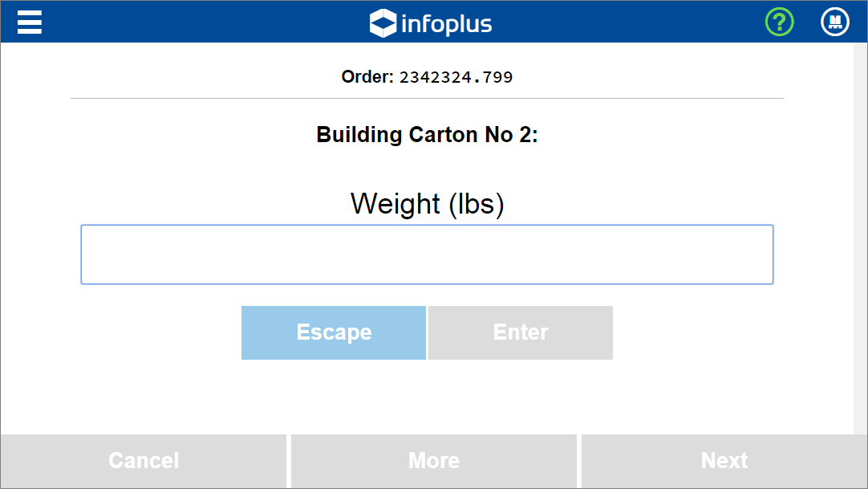Viewport: 868px width, 489px height.
Task: Click the warehouse pallet icon in header
Action: point(835,22)
